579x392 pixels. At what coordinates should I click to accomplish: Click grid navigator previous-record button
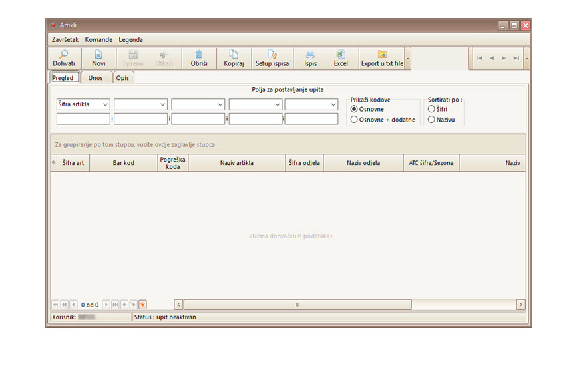(x=73, y=305)
